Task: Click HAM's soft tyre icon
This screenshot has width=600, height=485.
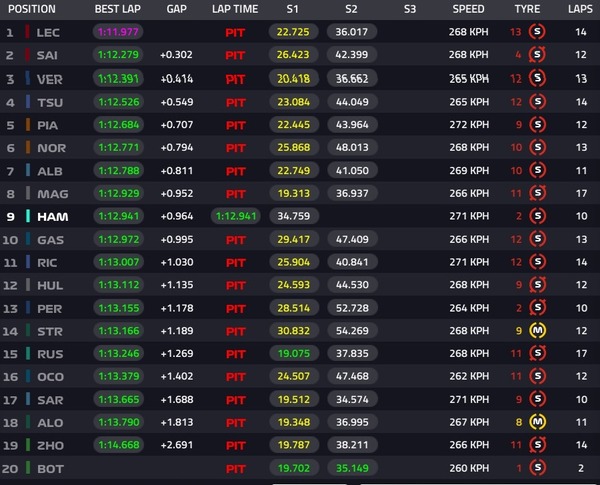Action: [537, 216]
